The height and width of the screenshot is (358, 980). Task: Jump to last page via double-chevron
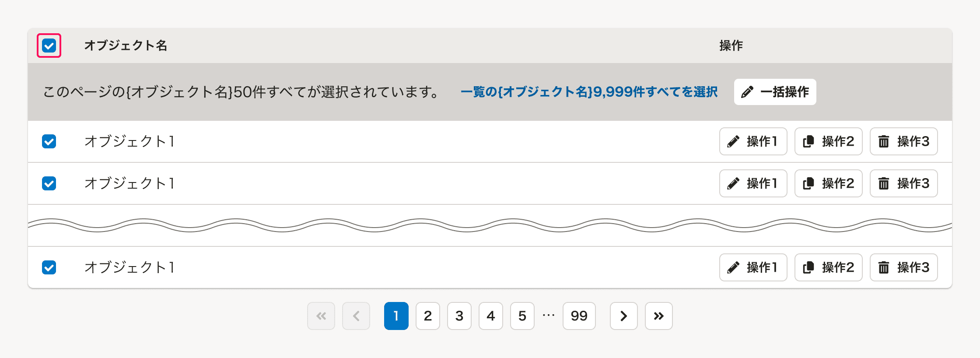pos(658,316)
